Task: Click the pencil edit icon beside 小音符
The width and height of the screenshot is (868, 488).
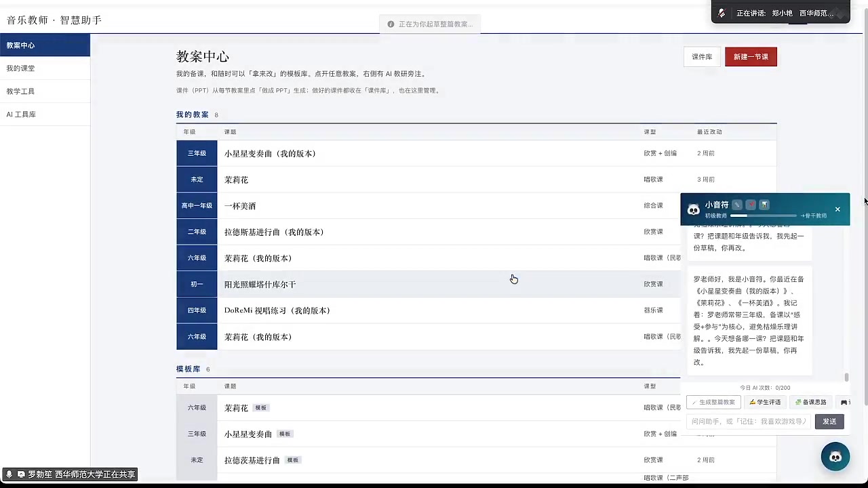Action: point(737,205)
